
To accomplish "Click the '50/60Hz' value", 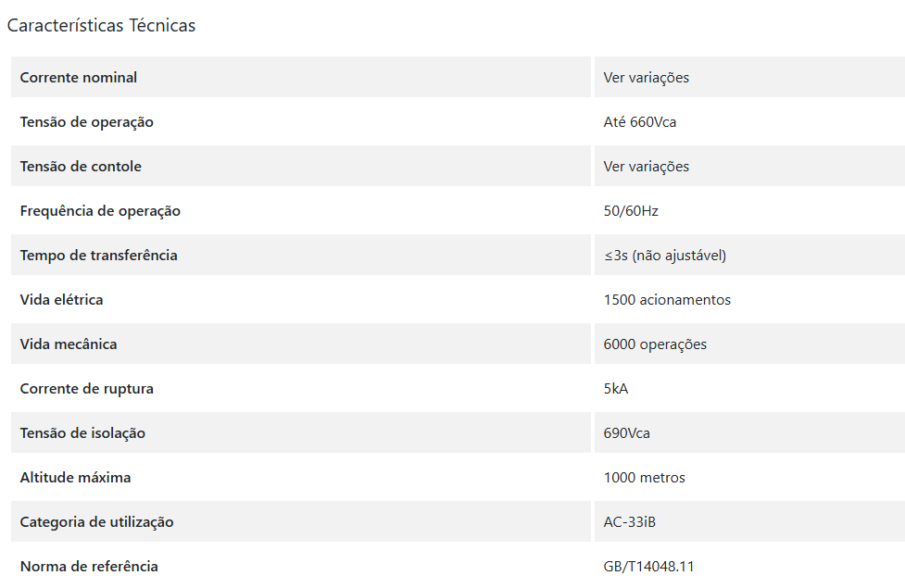I will click(x=631, y=211).
